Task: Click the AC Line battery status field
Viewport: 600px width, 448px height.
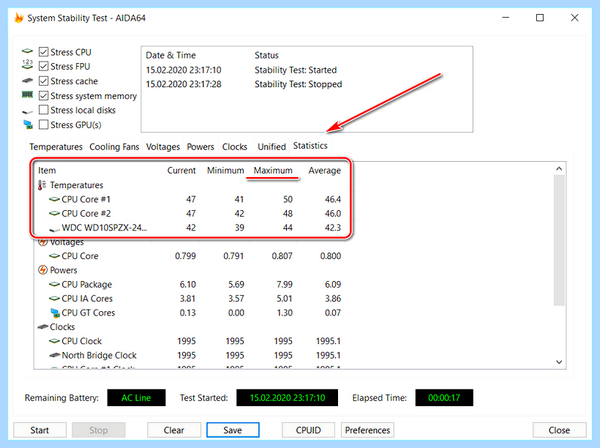Action: (136, 398)
